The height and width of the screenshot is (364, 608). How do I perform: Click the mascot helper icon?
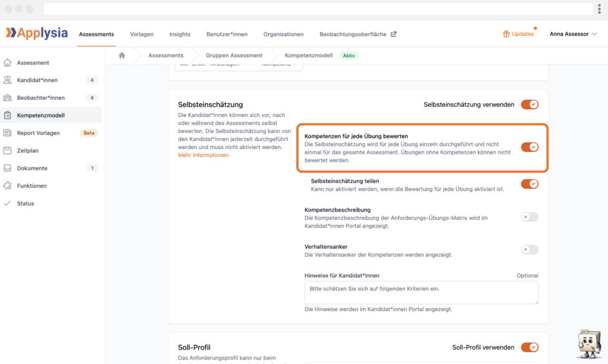click(588, 343)
